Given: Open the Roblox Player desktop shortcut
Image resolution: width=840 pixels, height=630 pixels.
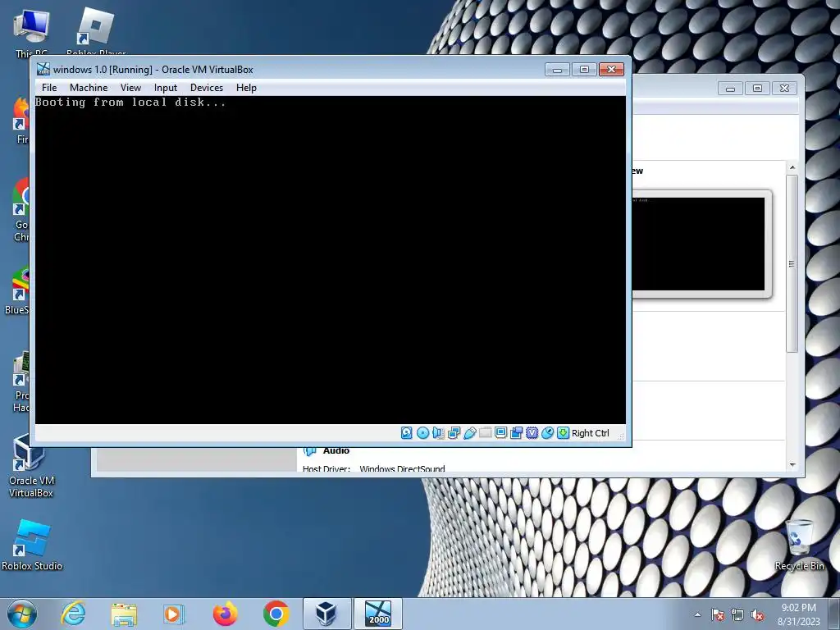Looking at the screenshot, I should click(x=96, y=31).
